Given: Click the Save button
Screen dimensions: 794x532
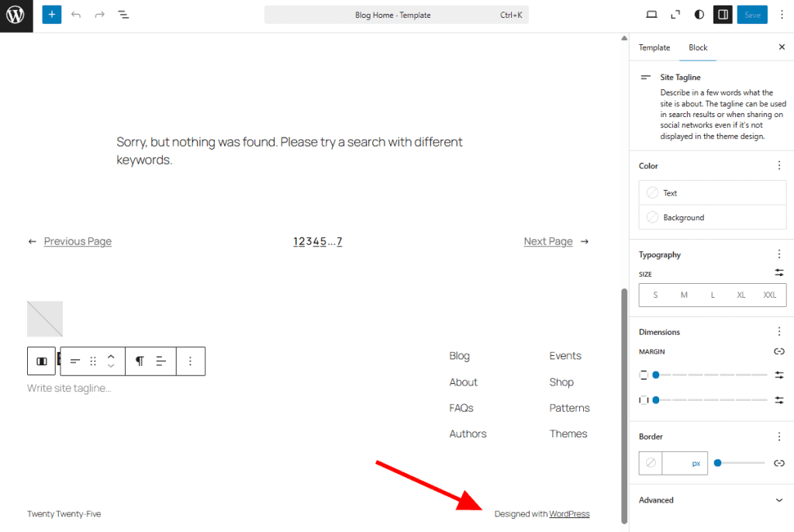Looking at the screenshot, I should point(752,14).
